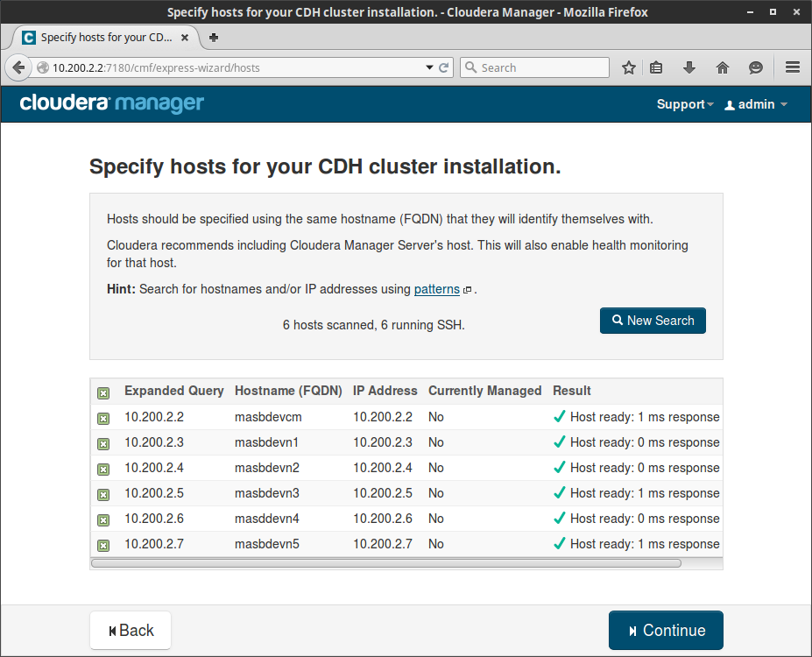This screenshot has height=657, width=812.
Task: Open the URL history dropdown arrow
Action: [x=429, y=67]
